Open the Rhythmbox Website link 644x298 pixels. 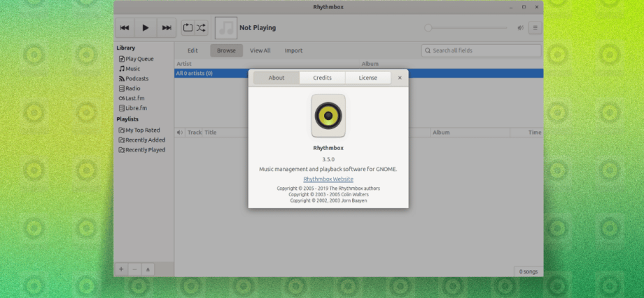coord(328,179)
